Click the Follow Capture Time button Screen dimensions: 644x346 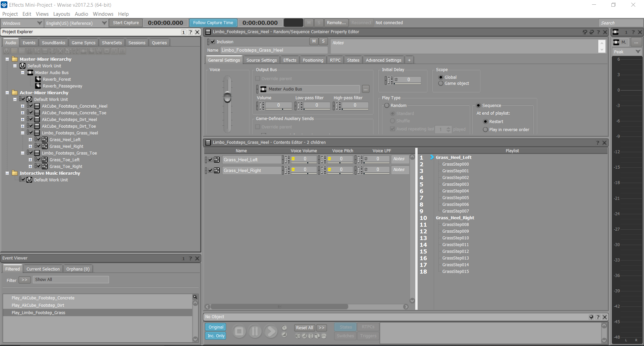click(x=213, y=23)
